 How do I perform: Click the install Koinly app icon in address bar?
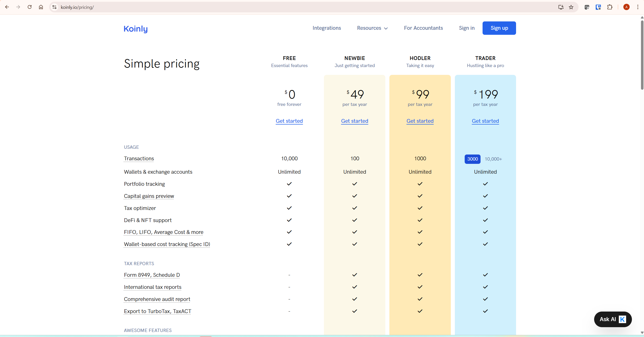pos(560,7)
